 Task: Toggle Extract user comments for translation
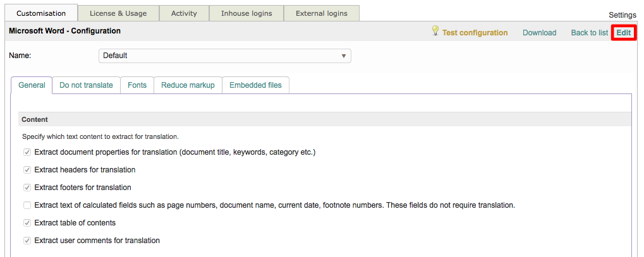[27, 241]
